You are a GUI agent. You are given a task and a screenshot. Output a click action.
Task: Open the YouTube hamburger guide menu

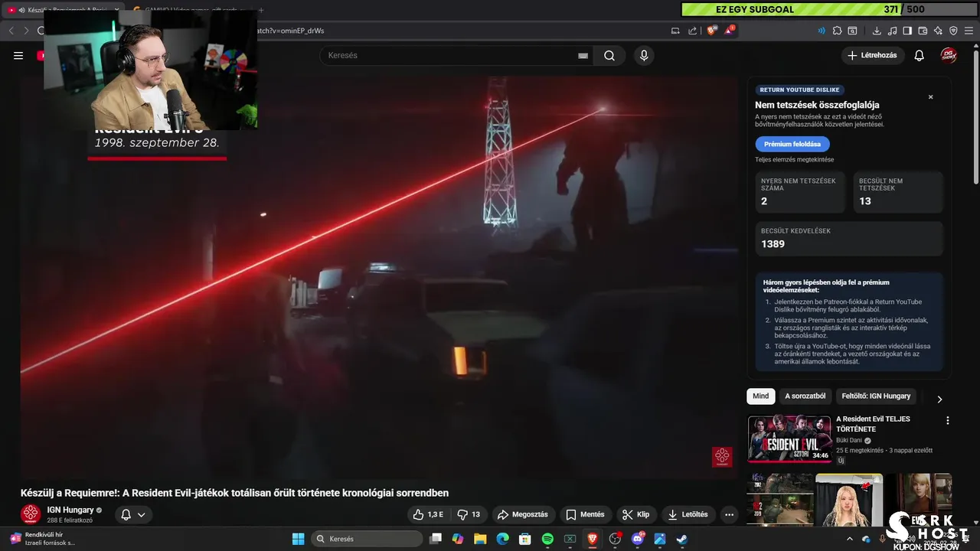(18, 55)
